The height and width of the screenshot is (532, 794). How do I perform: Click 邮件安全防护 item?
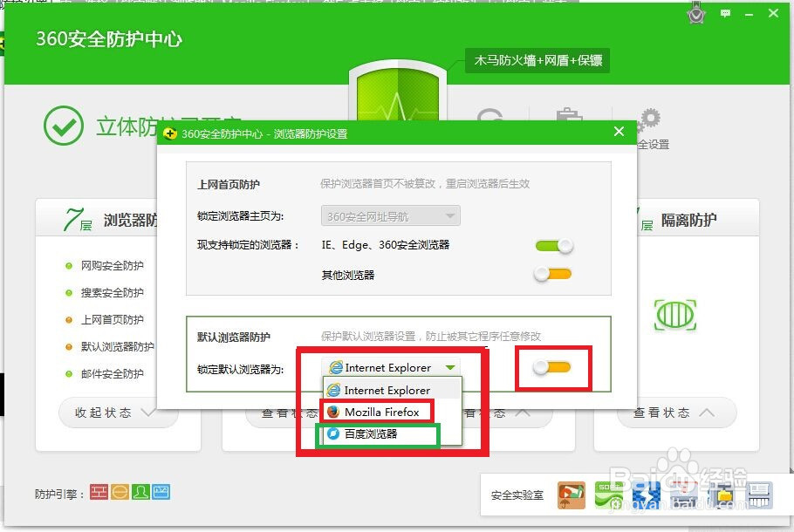pyautogui.click(x=112, y=374)
